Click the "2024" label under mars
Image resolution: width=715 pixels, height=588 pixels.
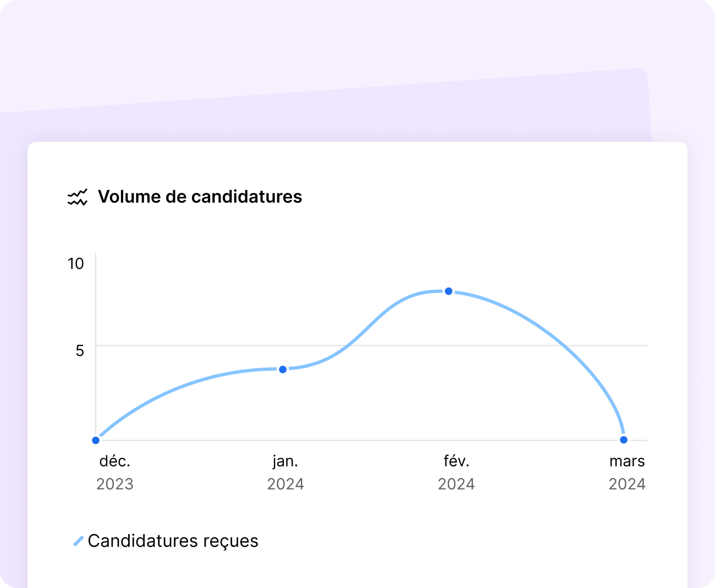627,484
